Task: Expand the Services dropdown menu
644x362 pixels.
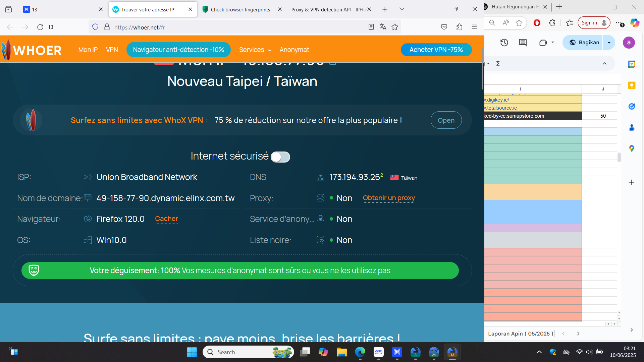Action: 255,50
